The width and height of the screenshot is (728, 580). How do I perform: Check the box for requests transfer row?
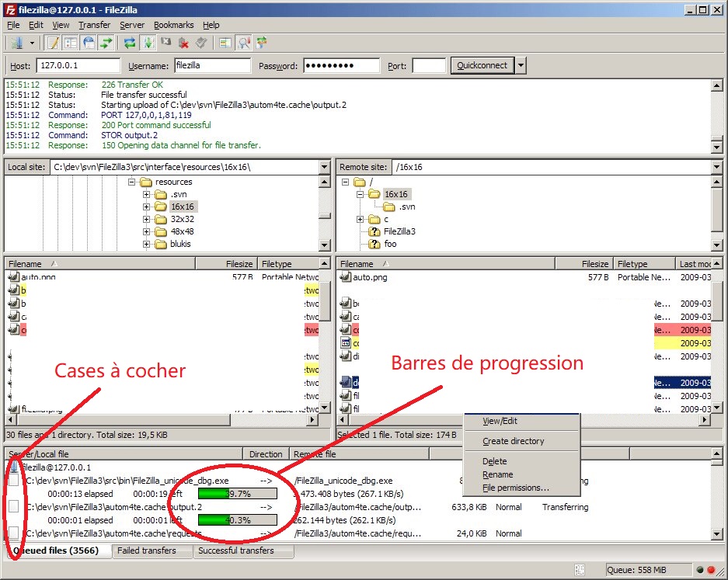click(14, 533)
